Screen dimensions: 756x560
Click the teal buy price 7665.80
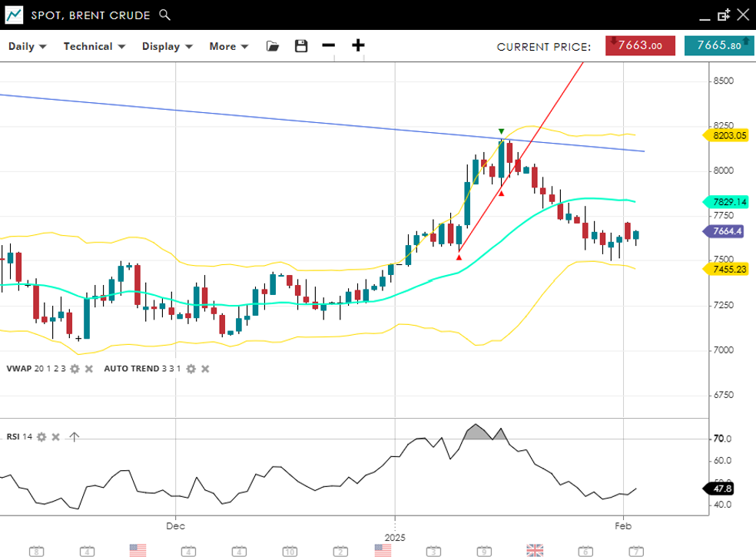[718, 45]
